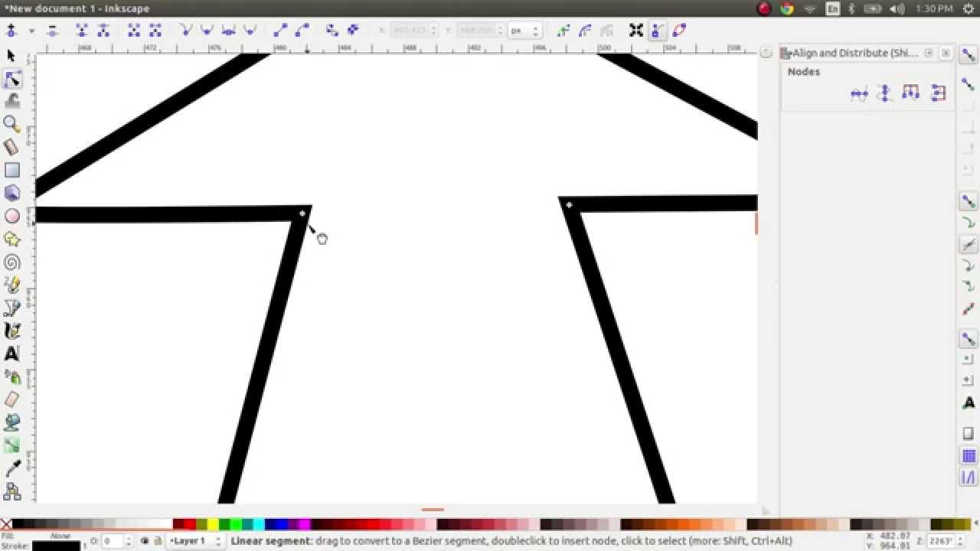Click the no-color X swatch

(6, 524)
